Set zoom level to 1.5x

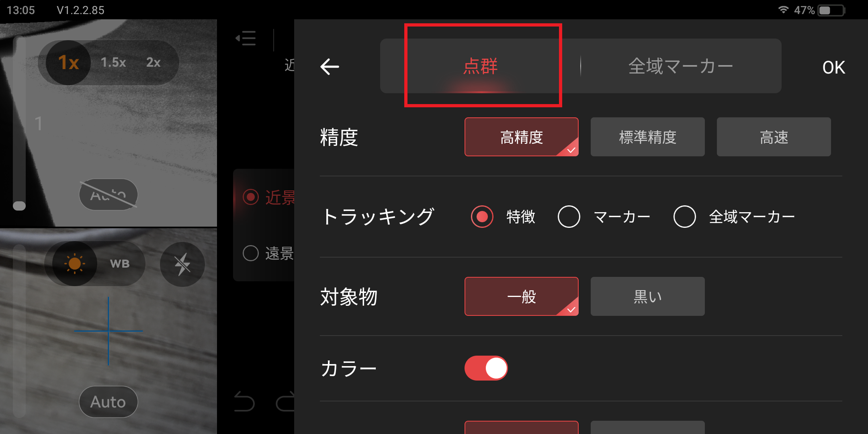click(113, 62)
